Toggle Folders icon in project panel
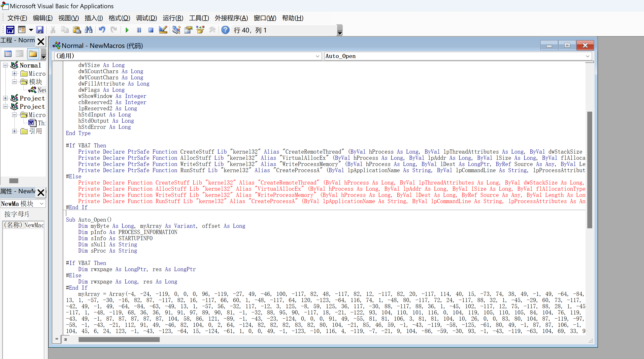644x359 pixels. (x=33, y=54)
